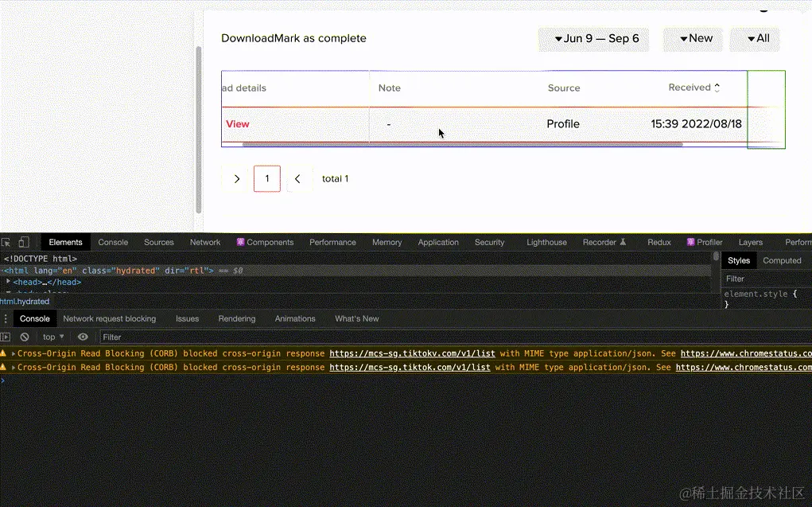Sort by the Received column arrows
Image resolution: width=812 pixels, height=507 pixels.
[717, 88]
